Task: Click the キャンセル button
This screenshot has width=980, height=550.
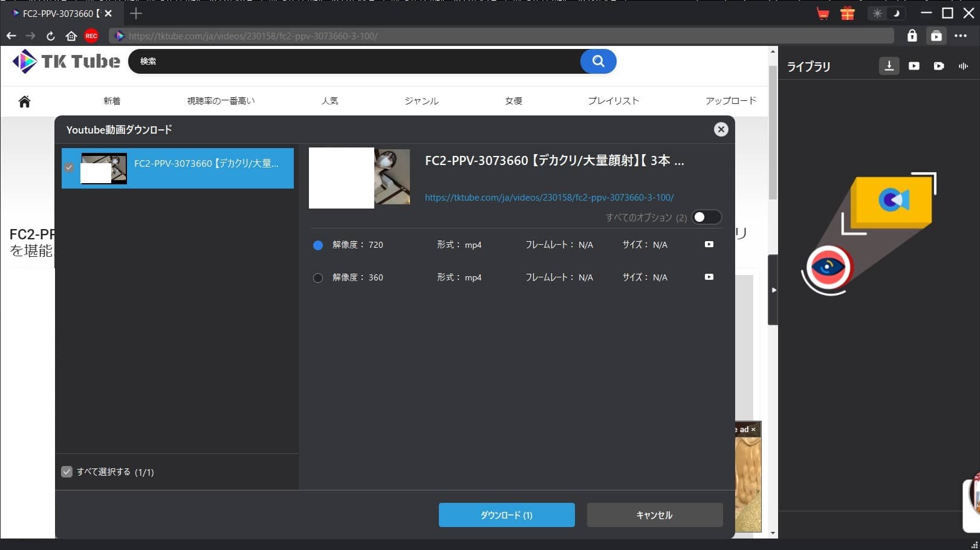Action: coord(655,515)
